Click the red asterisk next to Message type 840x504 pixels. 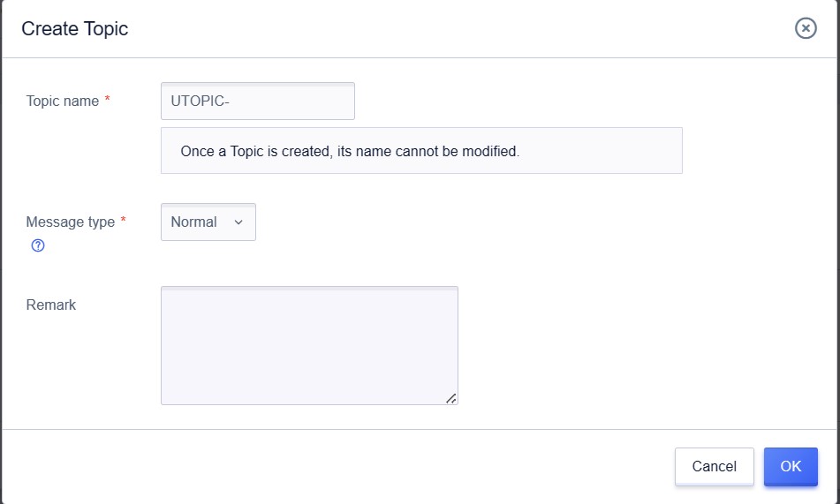coord(124,222)
